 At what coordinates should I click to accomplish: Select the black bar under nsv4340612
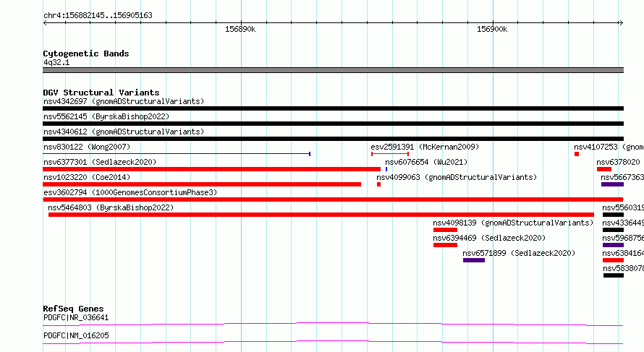(333, 139)
